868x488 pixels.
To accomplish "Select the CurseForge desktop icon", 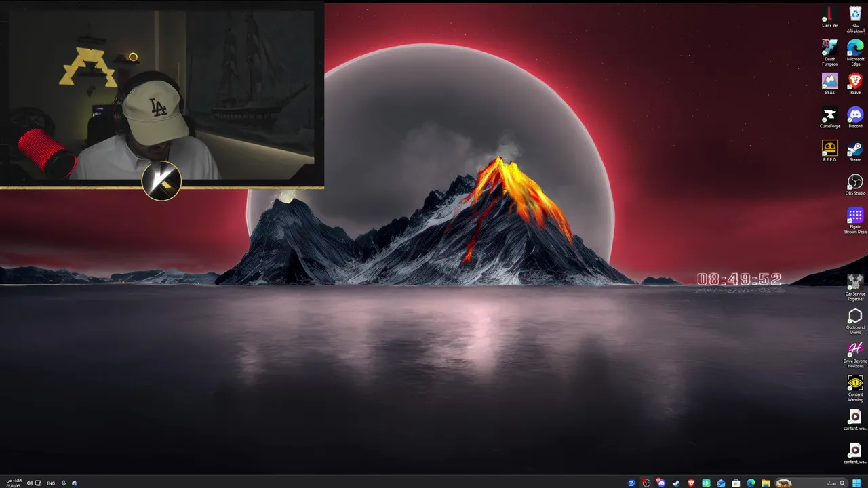I will (x=829, y=119).
